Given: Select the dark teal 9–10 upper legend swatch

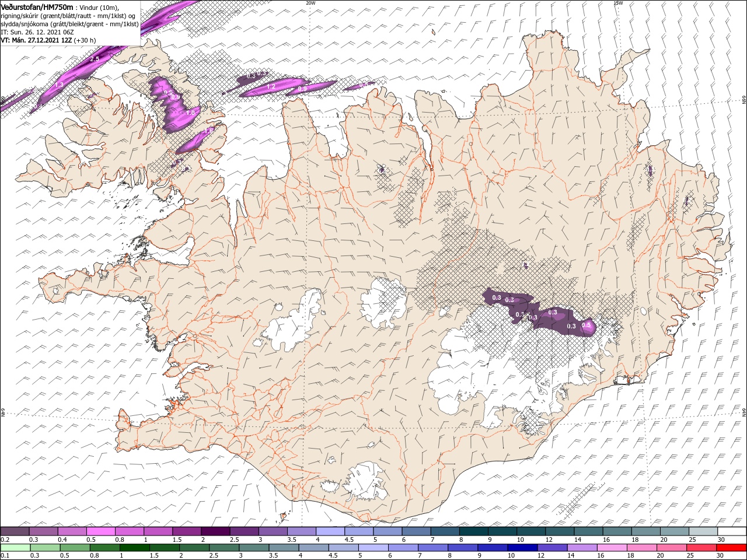Looking at the screenshot, I should click(x=502, y=531).
